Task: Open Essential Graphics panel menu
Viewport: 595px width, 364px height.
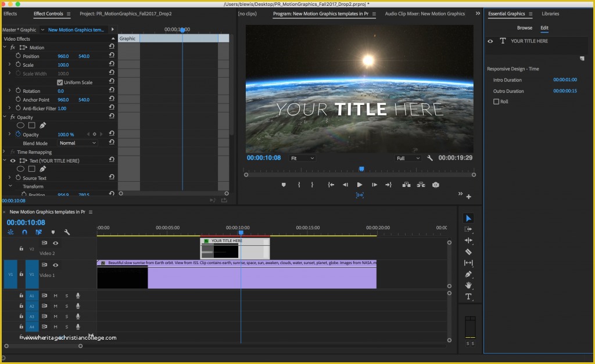Action: pos(531,14)
